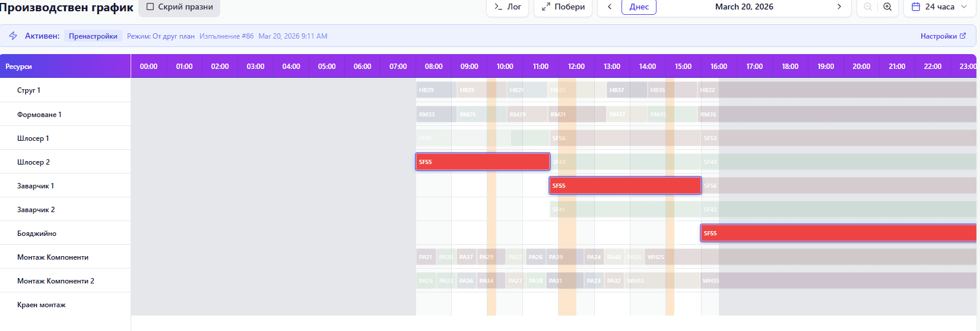
Task: Advance to the next day with the right arrow
Action: coord(839,7)
